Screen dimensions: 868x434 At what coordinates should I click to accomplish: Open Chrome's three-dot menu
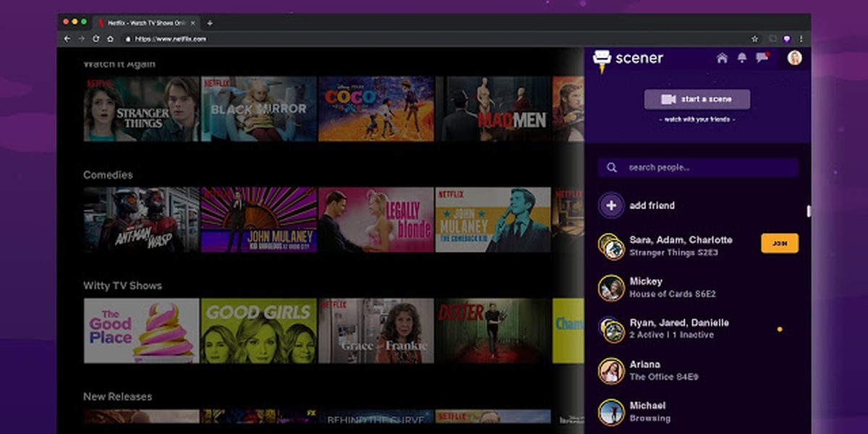pyautogui.click(x=801, y=39)
